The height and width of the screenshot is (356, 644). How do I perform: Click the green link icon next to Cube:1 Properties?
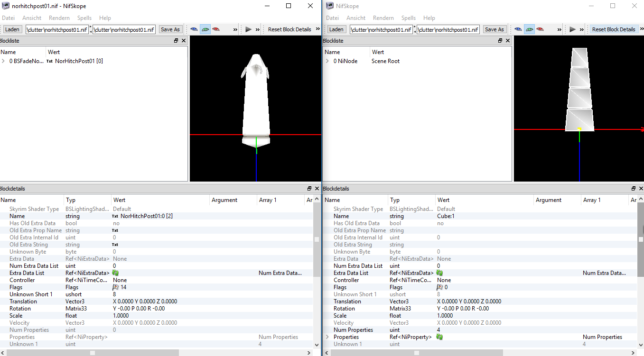point(439,337)
